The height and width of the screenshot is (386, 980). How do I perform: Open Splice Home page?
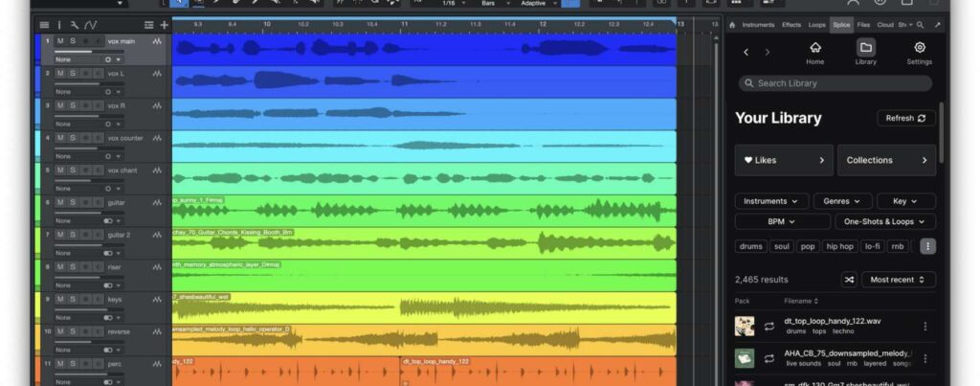(814, 52)
